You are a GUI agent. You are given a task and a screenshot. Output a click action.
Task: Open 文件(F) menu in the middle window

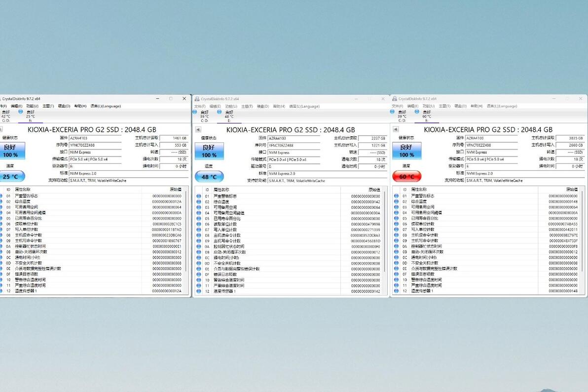pos(200,107)
